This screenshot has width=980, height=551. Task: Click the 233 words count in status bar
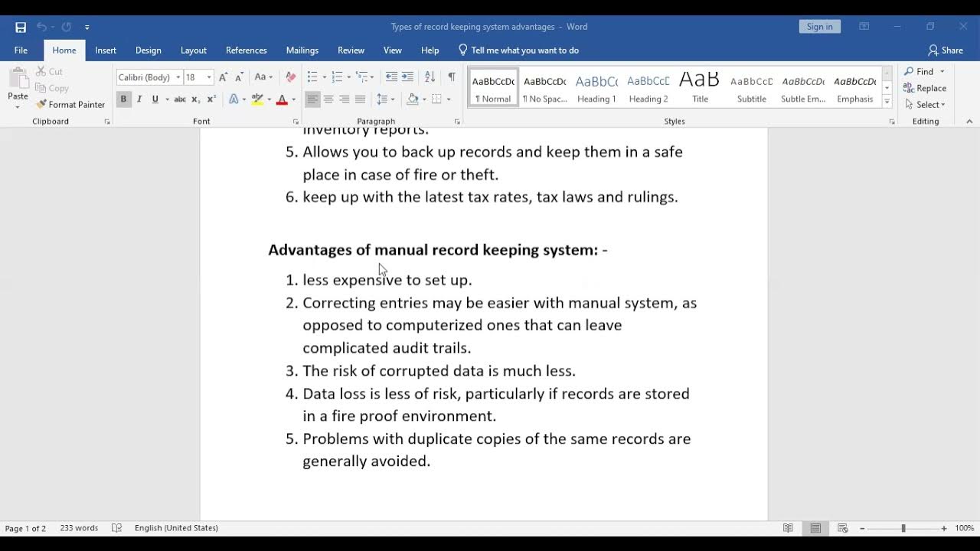[x=79, y=528]
